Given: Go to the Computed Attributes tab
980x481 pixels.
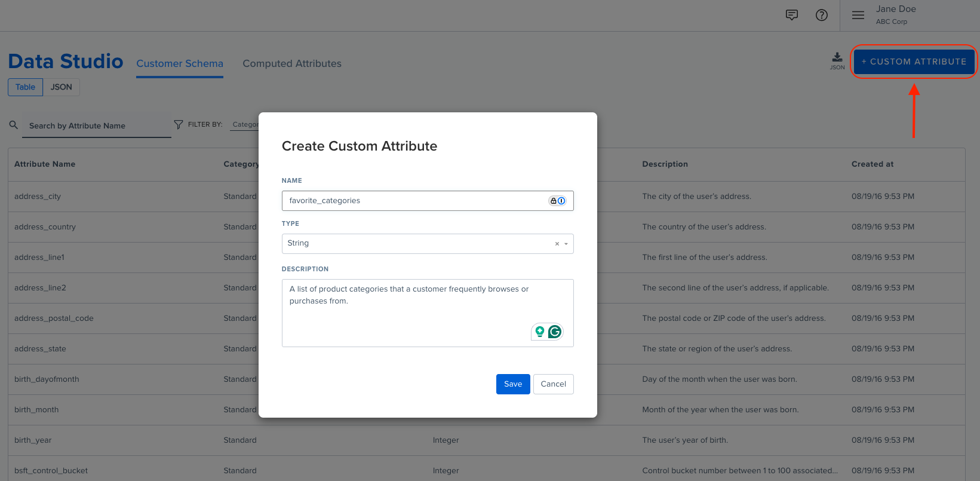Looking at the screenshot, I should coord(291,64).
